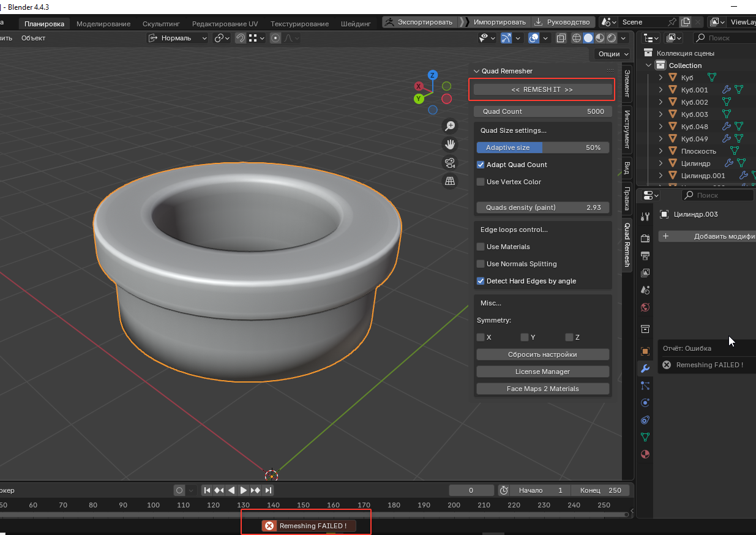The height and width of the screenshot is (535, 756).
Task: Click the zoom magnifier icon in viewport
Action: pyautogui.click(x=450, y=126)
